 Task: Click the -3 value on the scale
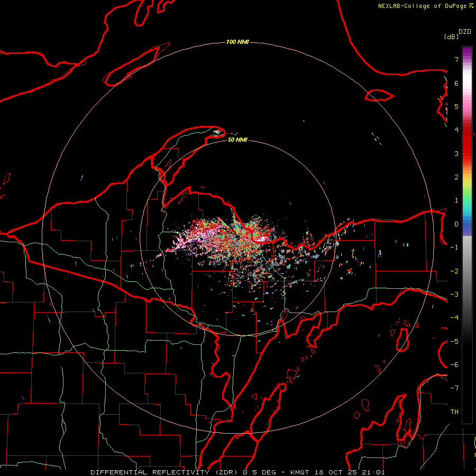[x=454, y=295]
